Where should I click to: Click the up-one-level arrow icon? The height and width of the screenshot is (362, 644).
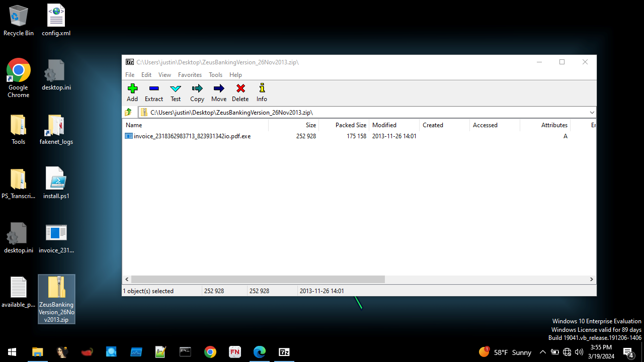(x=128, y=112)
